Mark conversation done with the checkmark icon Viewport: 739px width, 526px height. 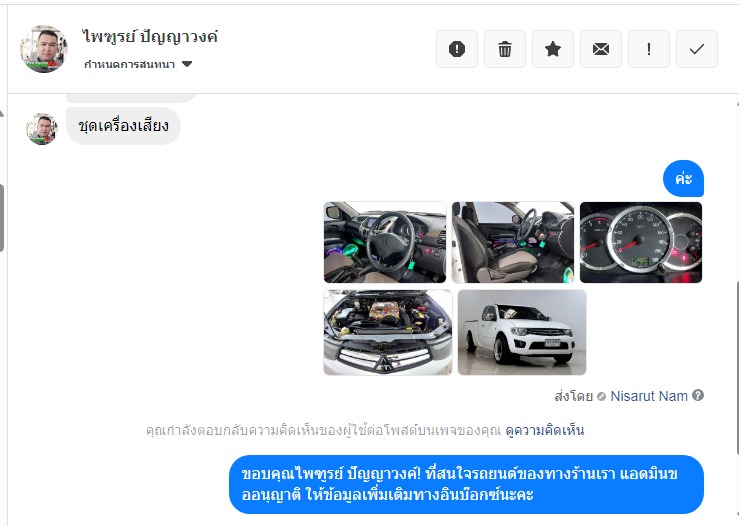click(697, 49)
